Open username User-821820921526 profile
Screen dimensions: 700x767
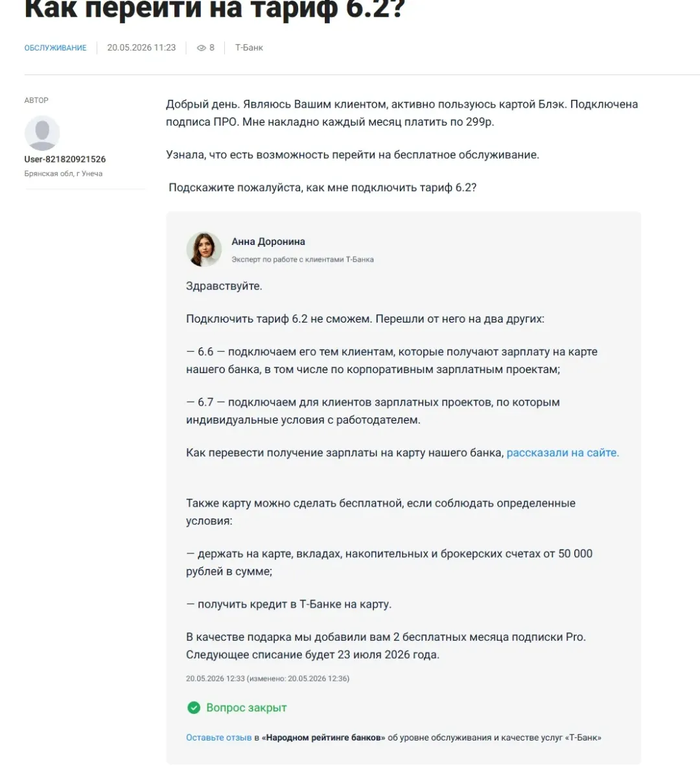[x=65, y=159]
